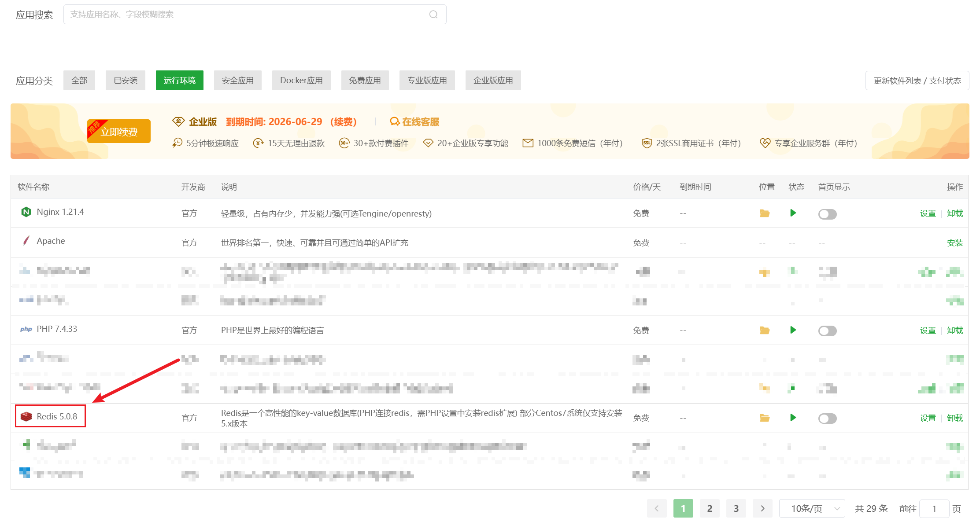Go to next page arrow
Viewport: 980px width, 529px height.
pyautogui.click(x=762, y=509)
